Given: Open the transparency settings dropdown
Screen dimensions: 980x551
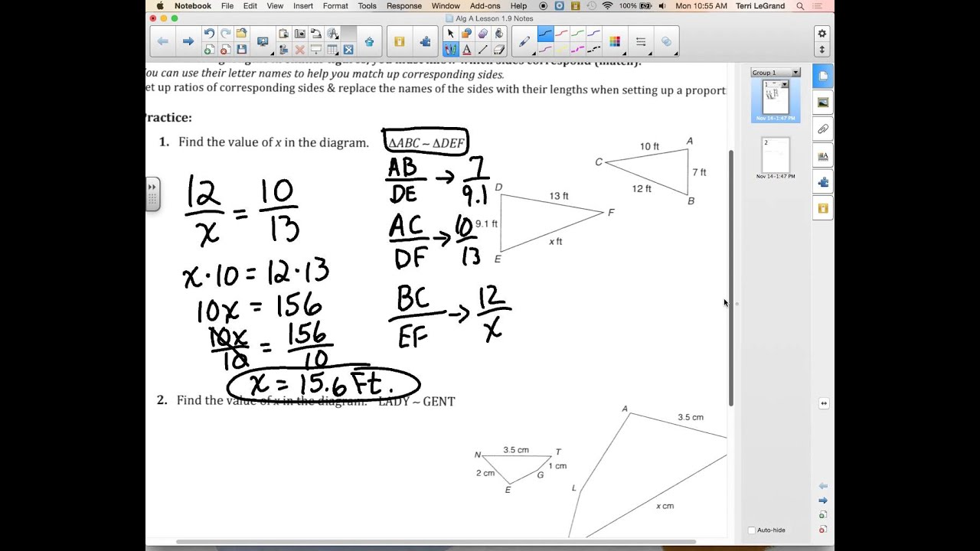Looking at the screenshot, I should pos(666,41).
